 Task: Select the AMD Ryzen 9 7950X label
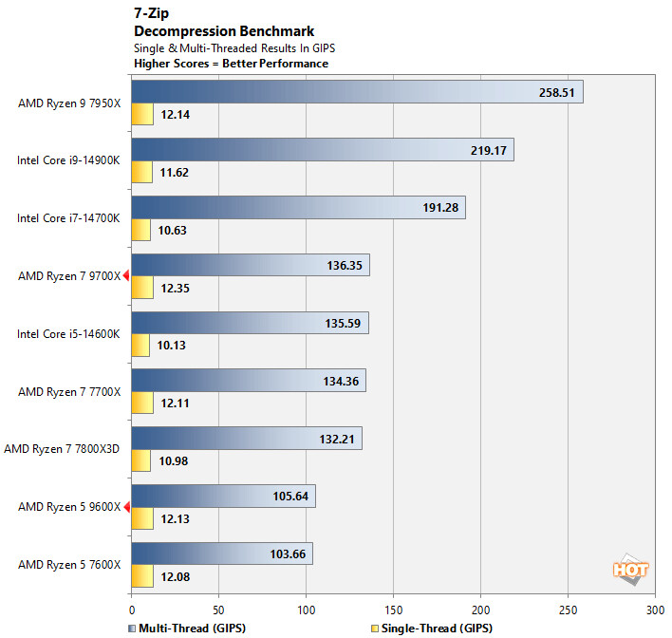coord(69,103)
